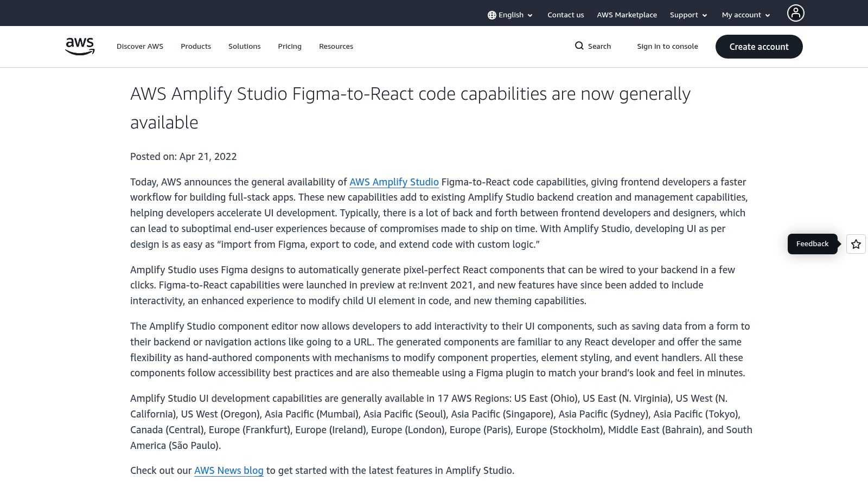Screen dimensions: 868x488
Task: Click the Create account button
Action: [x=758, y=47]
